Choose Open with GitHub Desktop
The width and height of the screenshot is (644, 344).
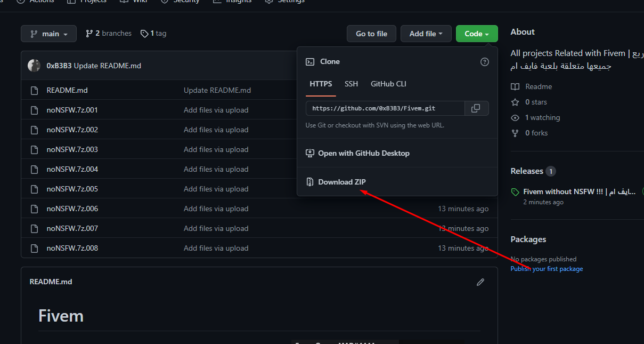point(364,153)
